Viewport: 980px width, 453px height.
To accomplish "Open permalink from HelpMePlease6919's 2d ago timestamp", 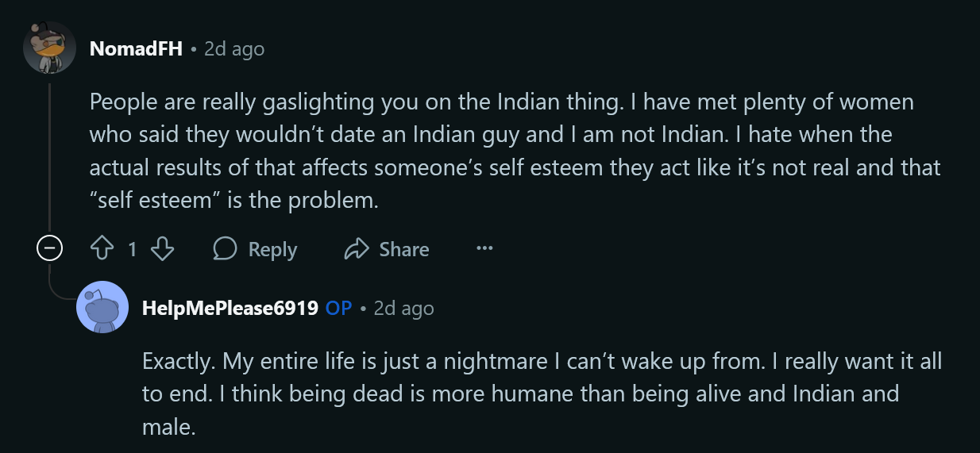I will tap(403, 308).
